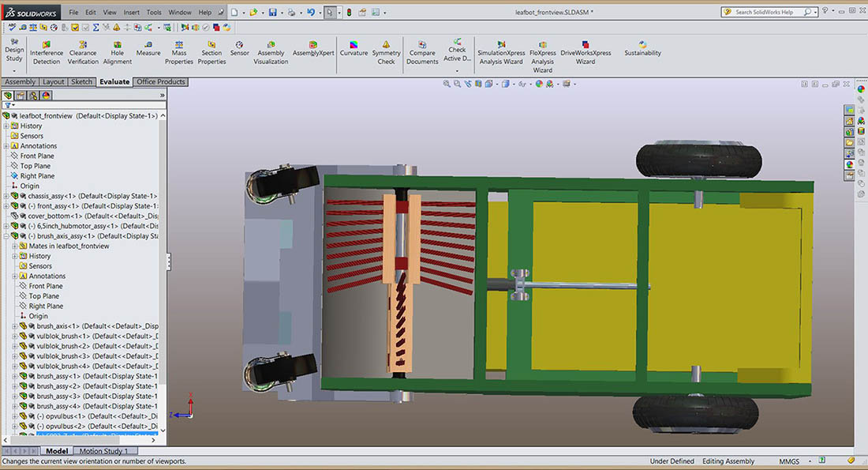Select the Measure tool
This screenshot has width=868, height=470.
[148, 49]
